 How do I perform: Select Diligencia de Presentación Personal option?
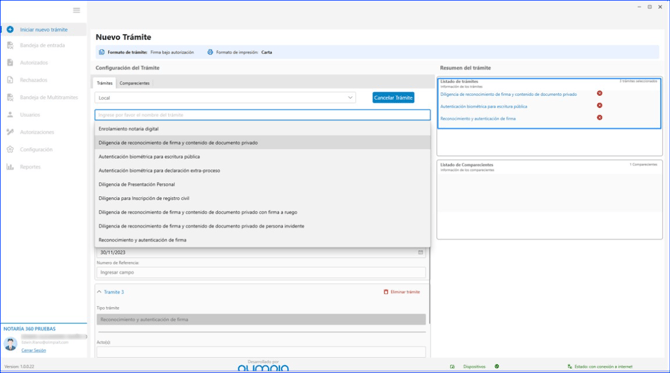click(262, 185)
